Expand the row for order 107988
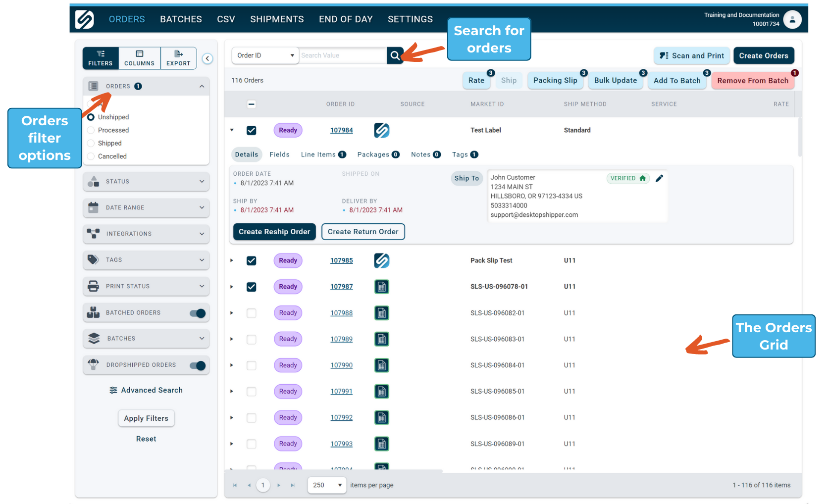The image size is (828, 504). click(x=231, y=313)
